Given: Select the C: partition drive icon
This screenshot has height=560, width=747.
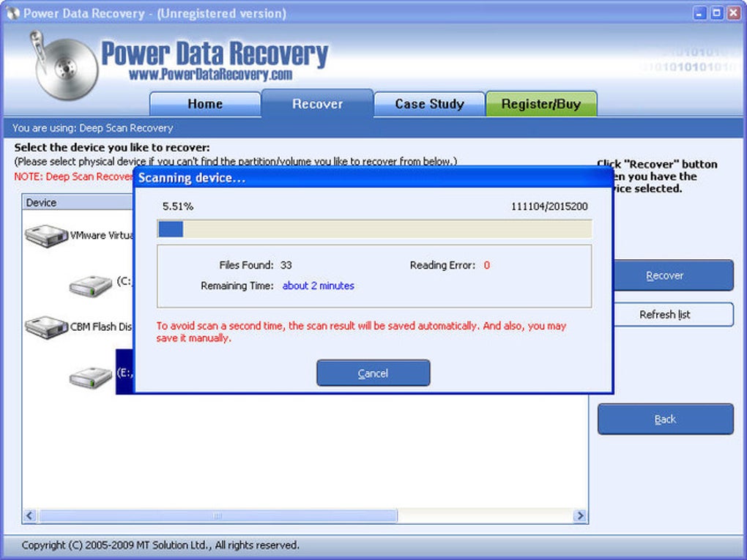Looking at the screenshot, I should (x=91, y=285).
